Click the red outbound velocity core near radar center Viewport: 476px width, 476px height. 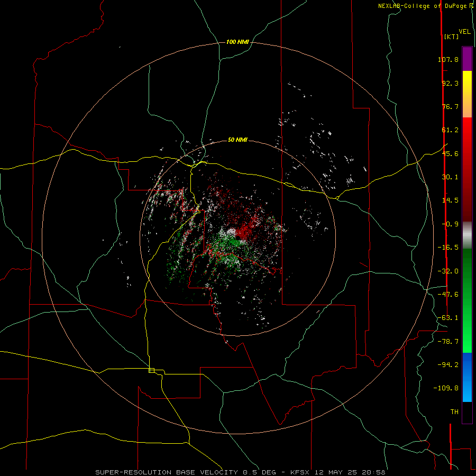[x=242, y=233]
